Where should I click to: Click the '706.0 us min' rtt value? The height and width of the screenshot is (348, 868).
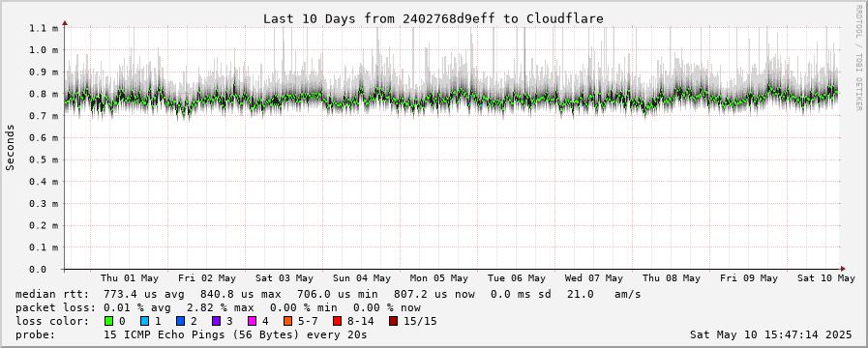coord(338,294)
